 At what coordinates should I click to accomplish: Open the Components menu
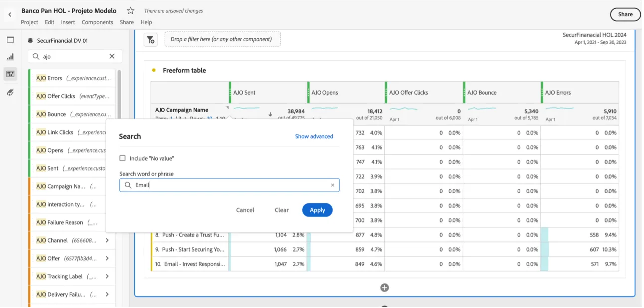pyautogui.click(x=97, y=22)
